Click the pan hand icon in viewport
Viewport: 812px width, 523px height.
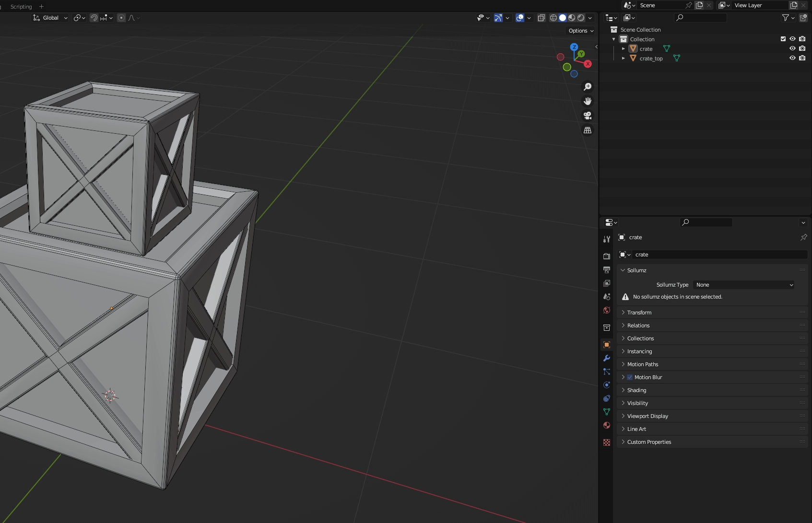click(x=587, y=101)
